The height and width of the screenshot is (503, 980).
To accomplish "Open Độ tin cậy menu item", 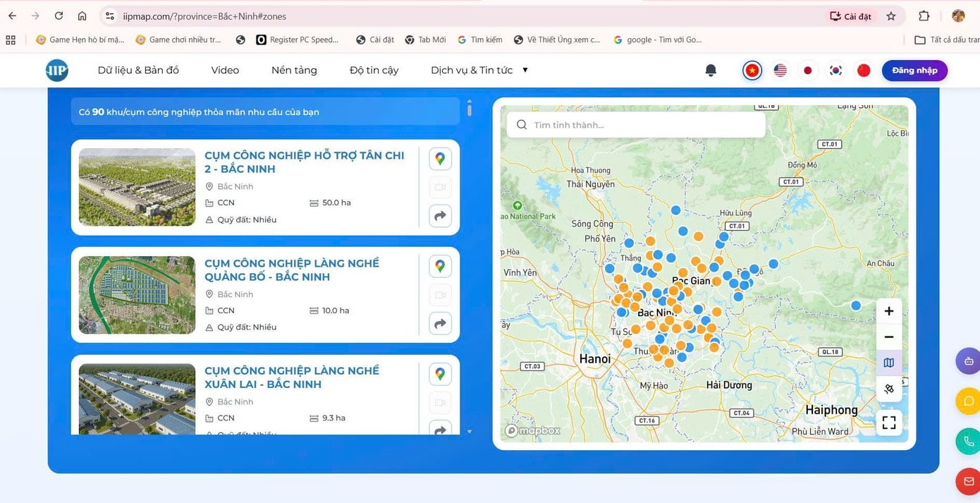I will pyautogui.click(x=374, y=70).
